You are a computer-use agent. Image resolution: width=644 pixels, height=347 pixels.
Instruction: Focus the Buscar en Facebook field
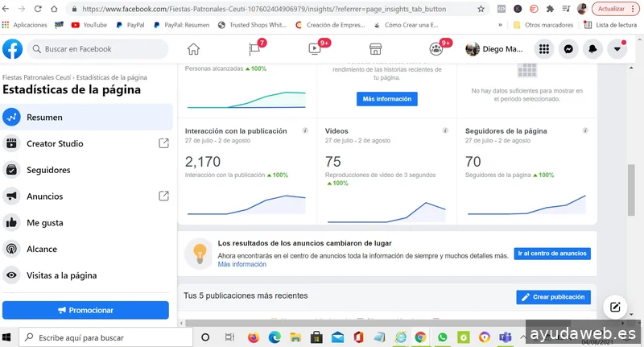[x=97, y=49]
